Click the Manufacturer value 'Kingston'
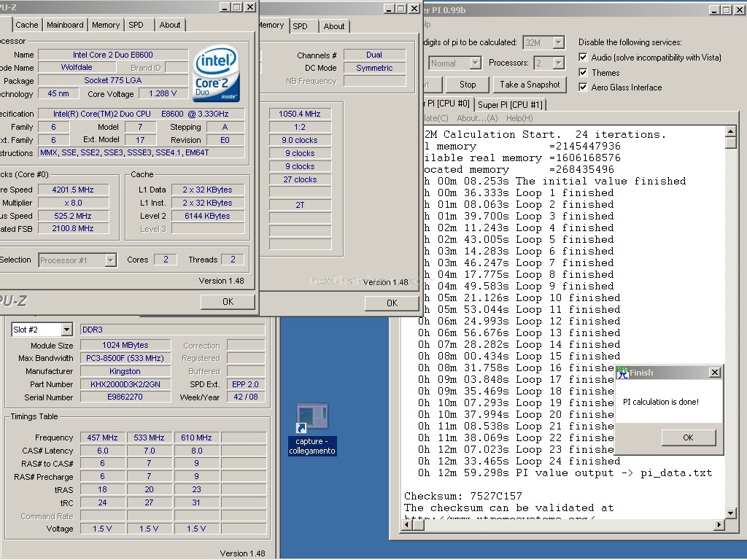The width and height of the screenshot is (747, 560). [125, 371]
